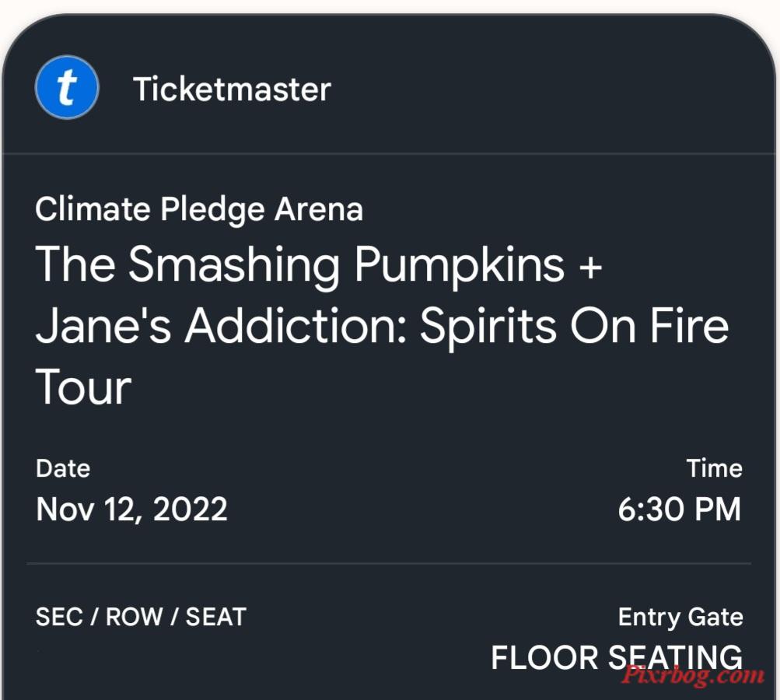Click the plus sign after Pumpkins

point(590,267)
